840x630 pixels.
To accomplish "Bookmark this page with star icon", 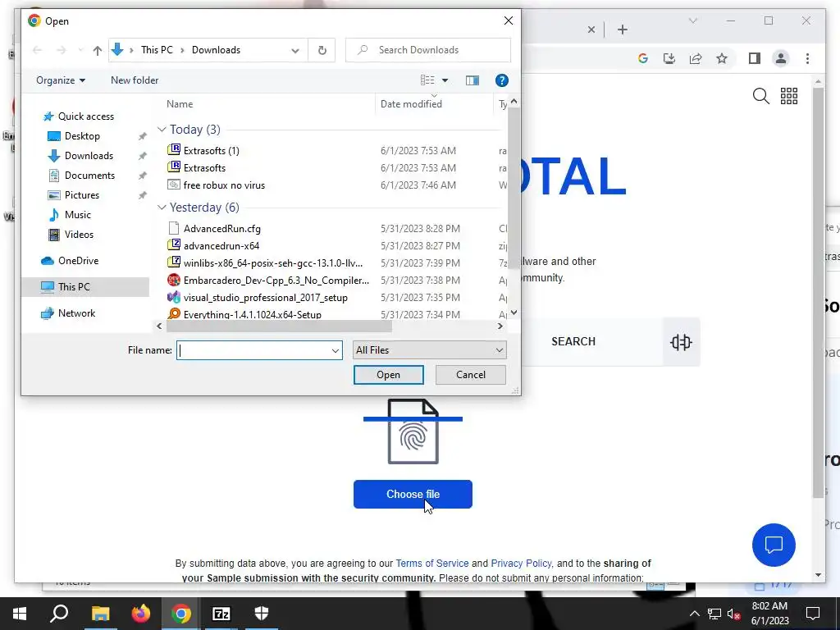I will (x=722, y=58).
